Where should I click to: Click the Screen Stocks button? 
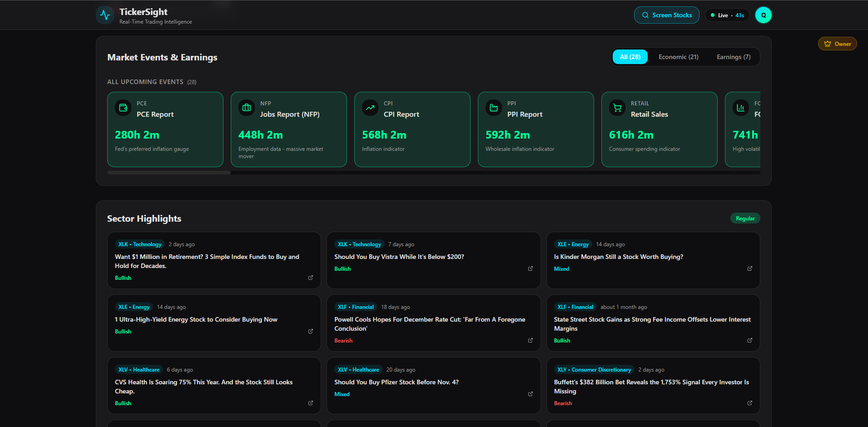(667, 15)
